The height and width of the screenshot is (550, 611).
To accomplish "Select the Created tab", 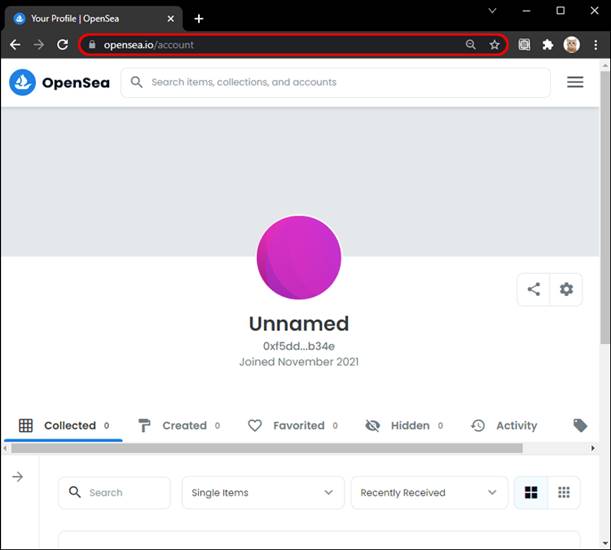I will coord(178,425).
